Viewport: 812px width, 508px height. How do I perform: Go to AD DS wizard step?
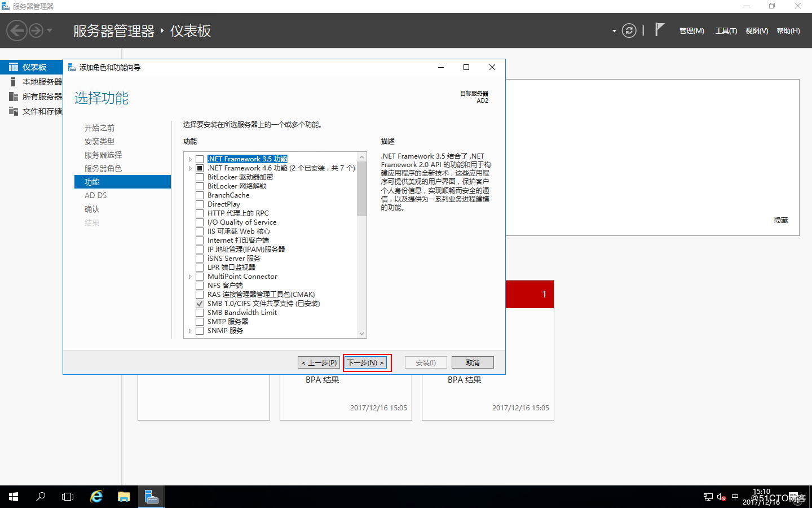click(95, 195)
